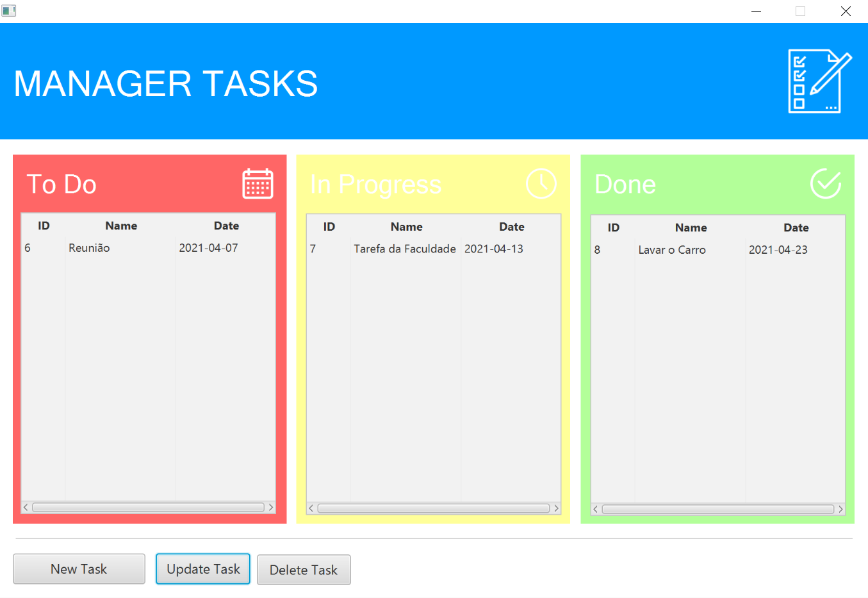Click the Done panel title text
Screen dimensions: 868x598
tap(625, 184)
